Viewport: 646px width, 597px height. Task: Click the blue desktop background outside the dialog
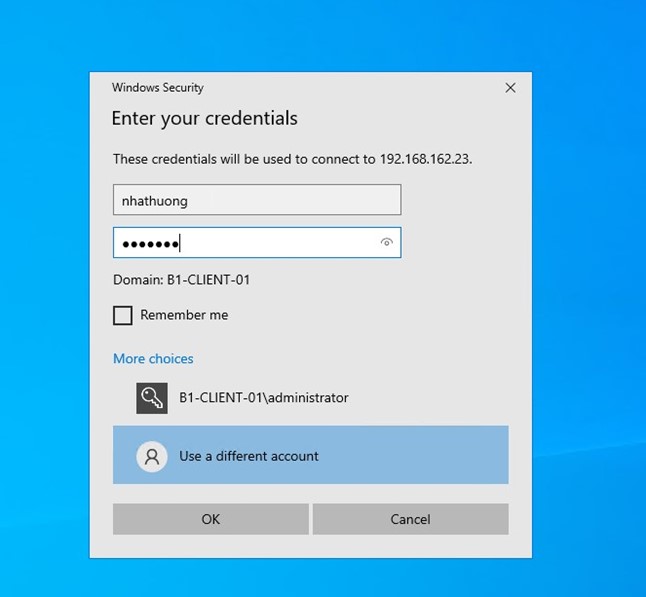point(590,300)
